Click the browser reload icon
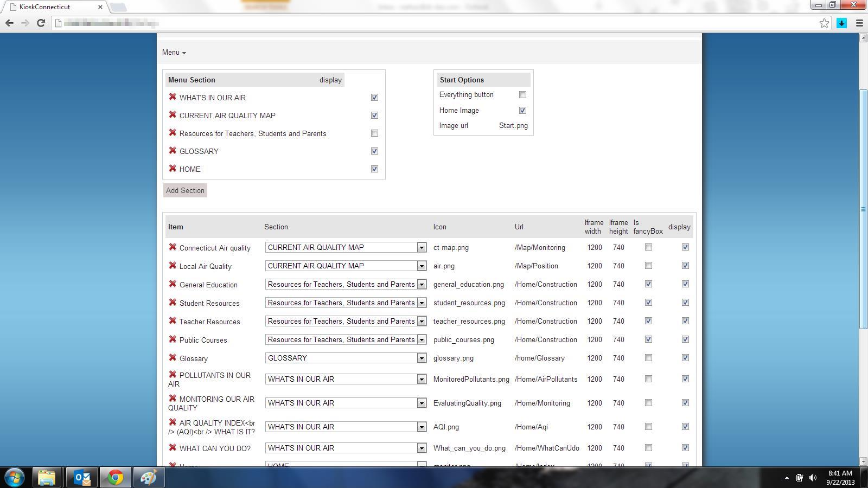The height and width of the screenshot is (488, 868). point(41,23)
